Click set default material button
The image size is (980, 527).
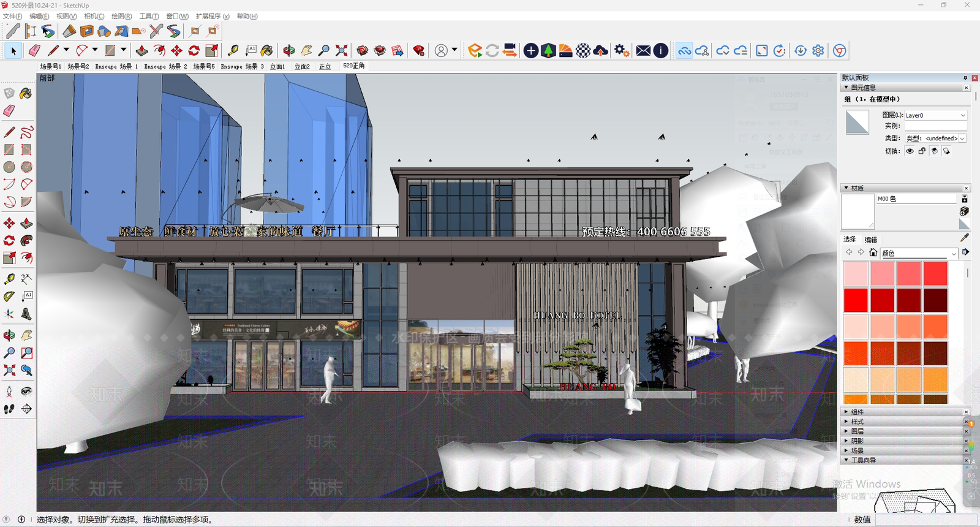coord(964,224)
